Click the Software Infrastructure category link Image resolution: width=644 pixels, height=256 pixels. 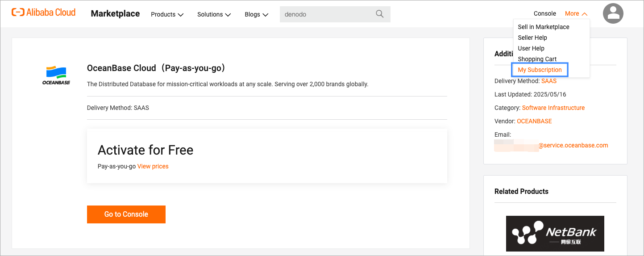553,108
